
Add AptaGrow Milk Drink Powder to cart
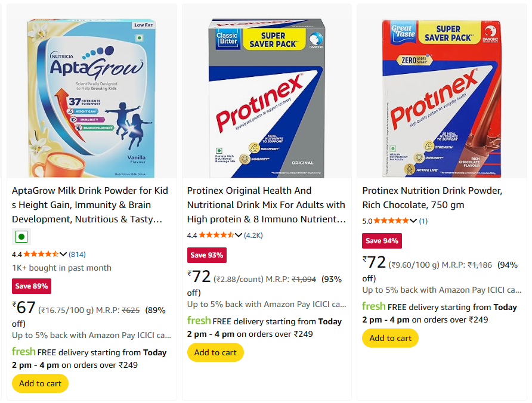40,383
